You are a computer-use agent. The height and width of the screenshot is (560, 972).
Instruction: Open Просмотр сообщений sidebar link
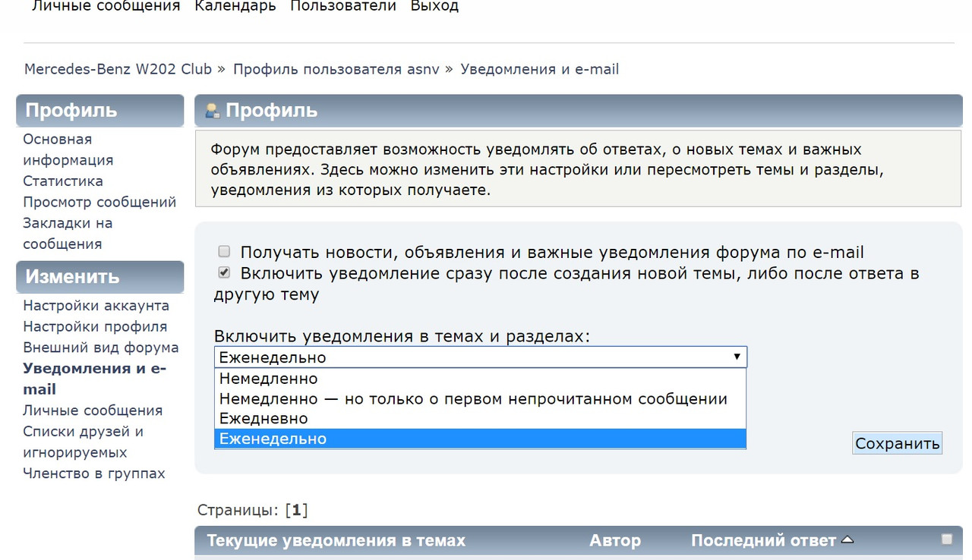(99, 202)
